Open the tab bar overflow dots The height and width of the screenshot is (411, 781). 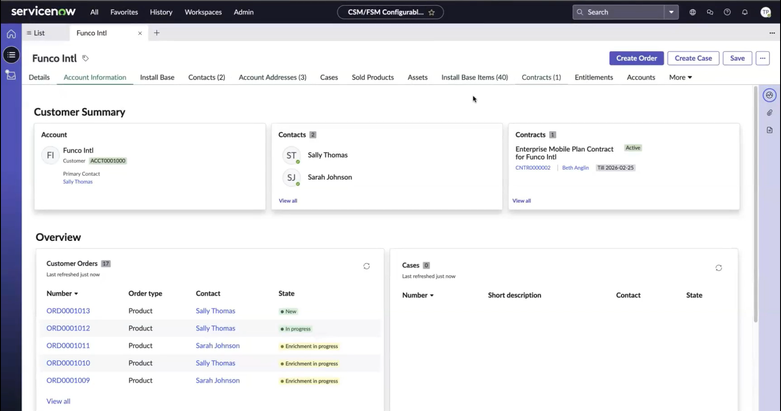[x=772, y=33]
